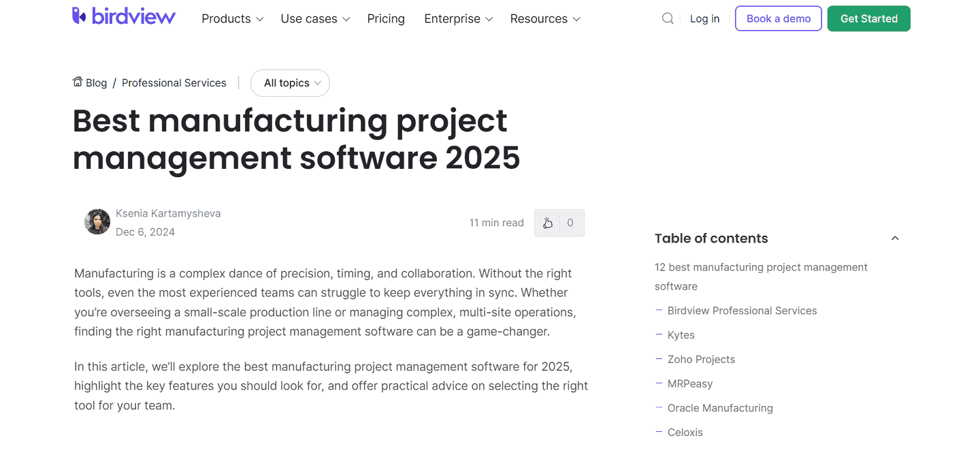Jump to the Zoho Projects section
Image resolution: width=980 pixels, height=451 pixels.
[x=702, y=359]
